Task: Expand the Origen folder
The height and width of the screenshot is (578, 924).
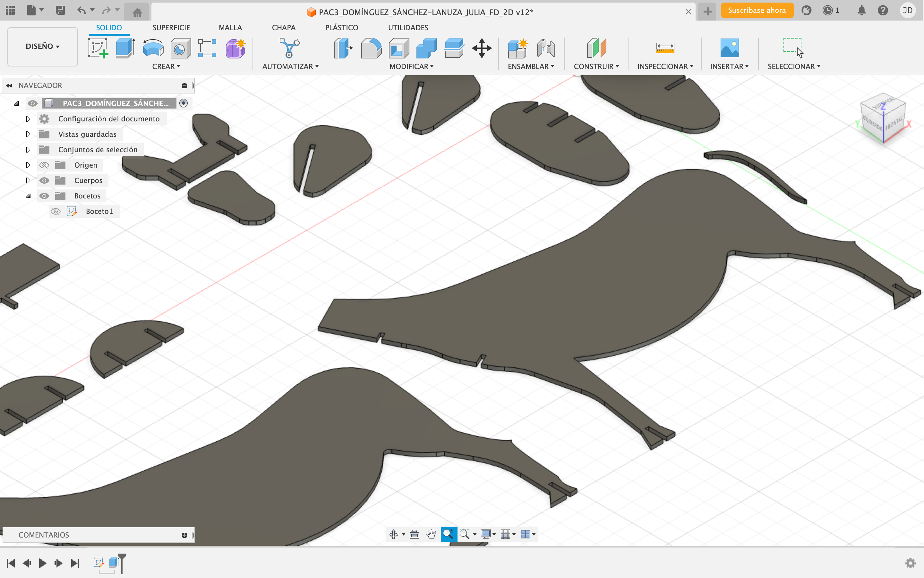Action: [28, 165]
